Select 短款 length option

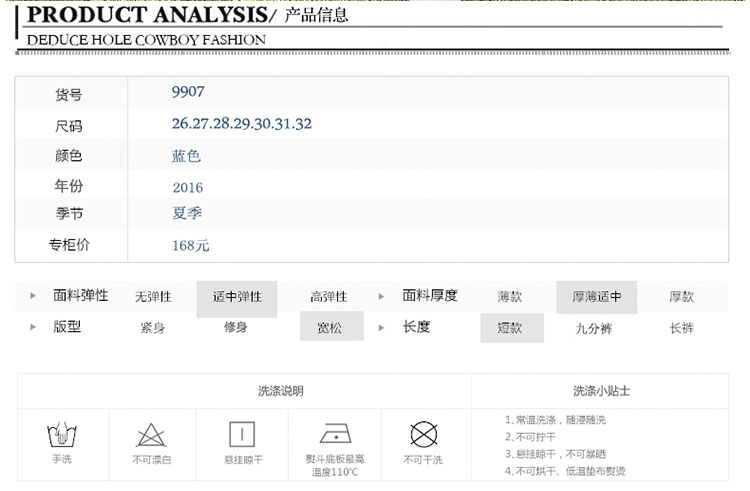pyautogui.click(x=510, y=327)
